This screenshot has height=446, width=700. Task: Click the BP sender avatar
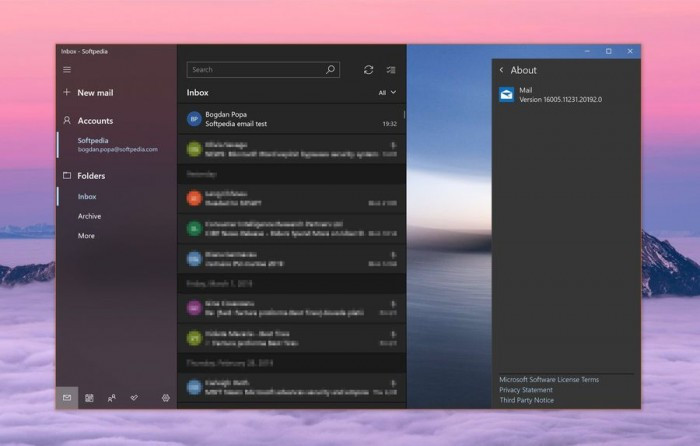tap(194, 119)
